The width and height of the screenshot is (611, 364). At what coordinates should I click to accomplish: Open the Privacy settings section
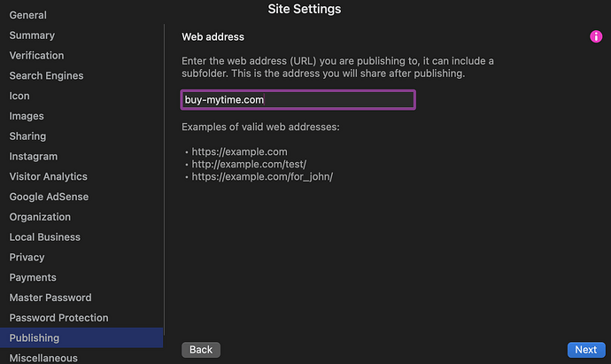tap(27, 258)
